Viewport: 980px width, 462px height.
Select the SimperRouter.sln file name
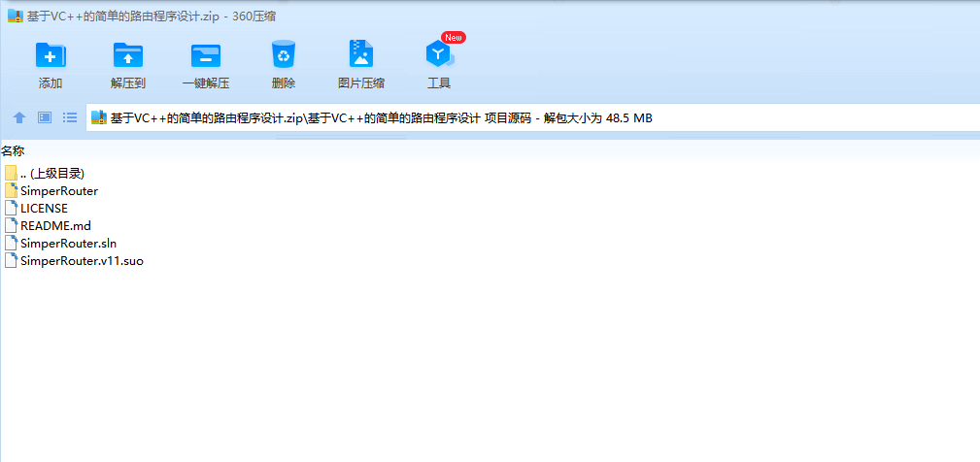tap(68, 244)
